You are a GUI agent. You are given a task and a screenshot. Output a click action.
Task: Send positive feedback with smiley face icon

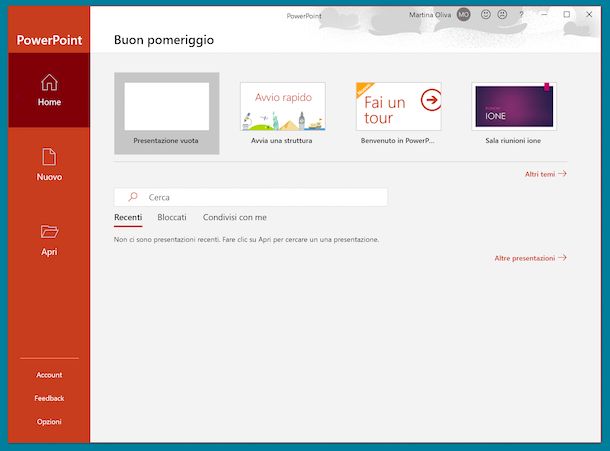coord(486,15)
